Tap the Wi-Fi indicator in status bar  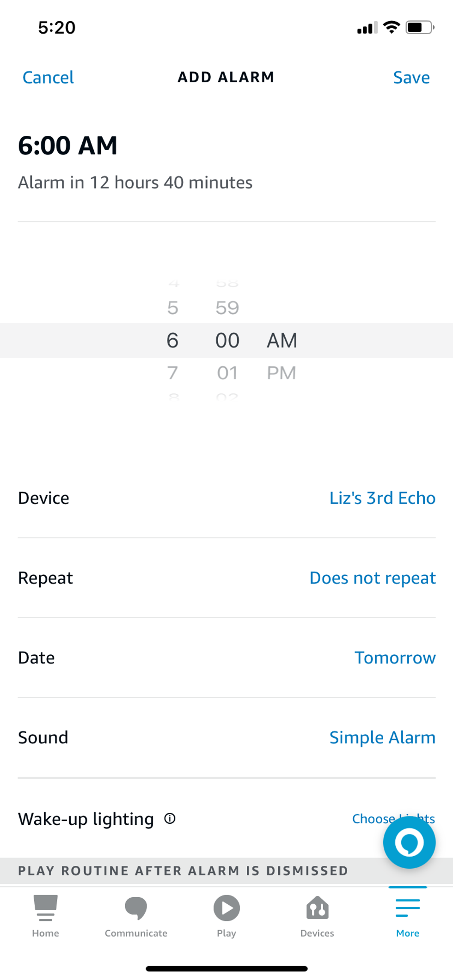(x=391, y=27)
